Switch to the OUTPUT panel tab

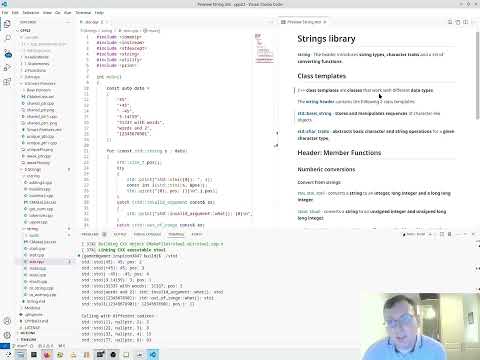pos(120,234)
